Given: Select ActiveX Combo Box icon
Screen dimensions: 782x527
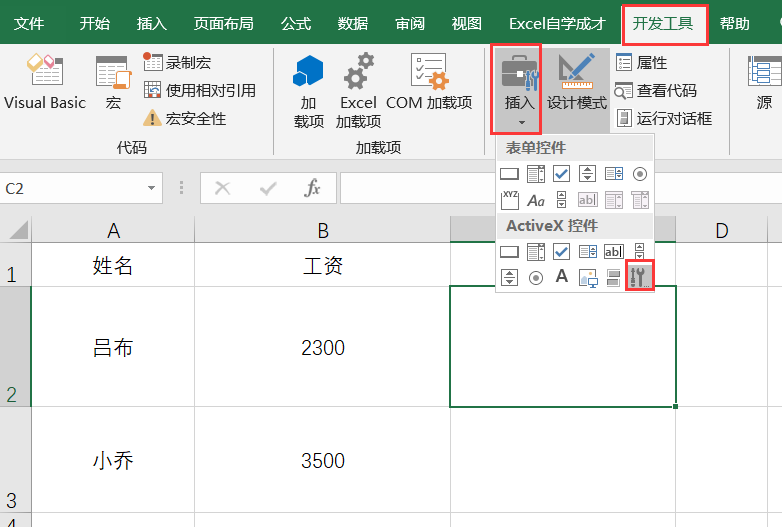Looking at the screenshot, I should [x=536, y=252].
